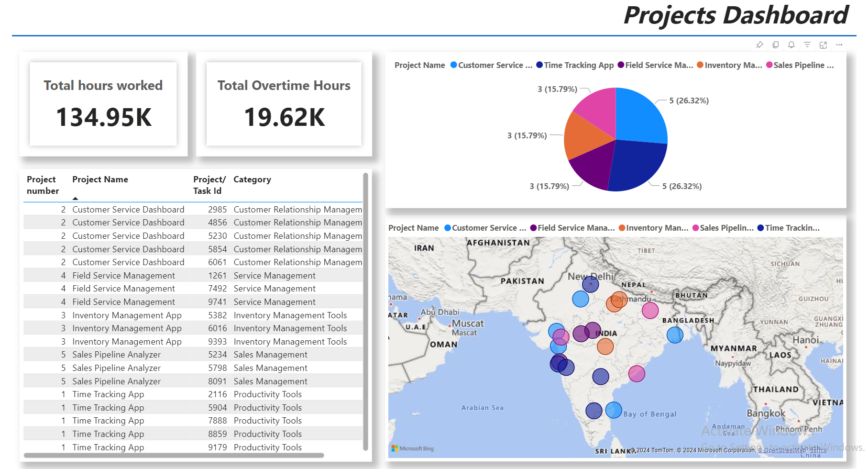Click the light blue Customer Service pie slice
The width and height of the screenshot is (868, 469).
(x=640, y=117)
